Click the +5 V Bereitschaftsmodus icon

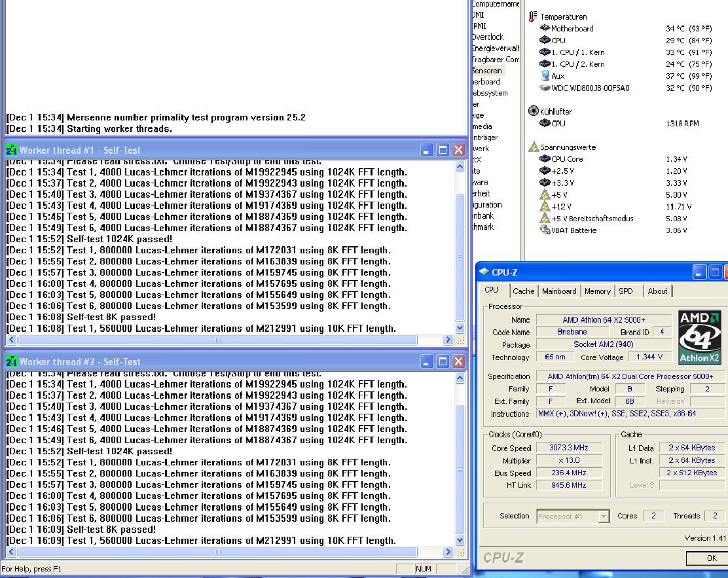point(545,218)
